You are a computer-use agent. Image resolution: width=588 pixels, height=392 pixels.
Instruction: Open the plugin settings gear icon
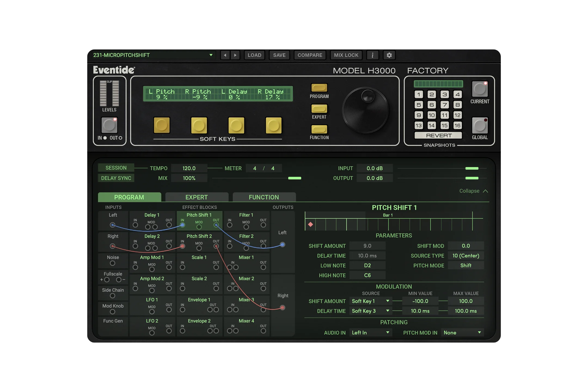[x=389, y=55]
